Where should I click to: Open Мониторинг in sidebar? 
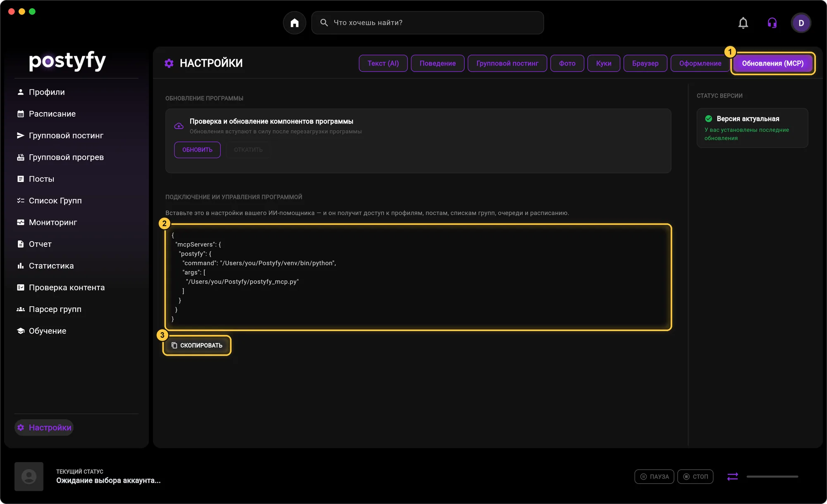coord(47,222)
